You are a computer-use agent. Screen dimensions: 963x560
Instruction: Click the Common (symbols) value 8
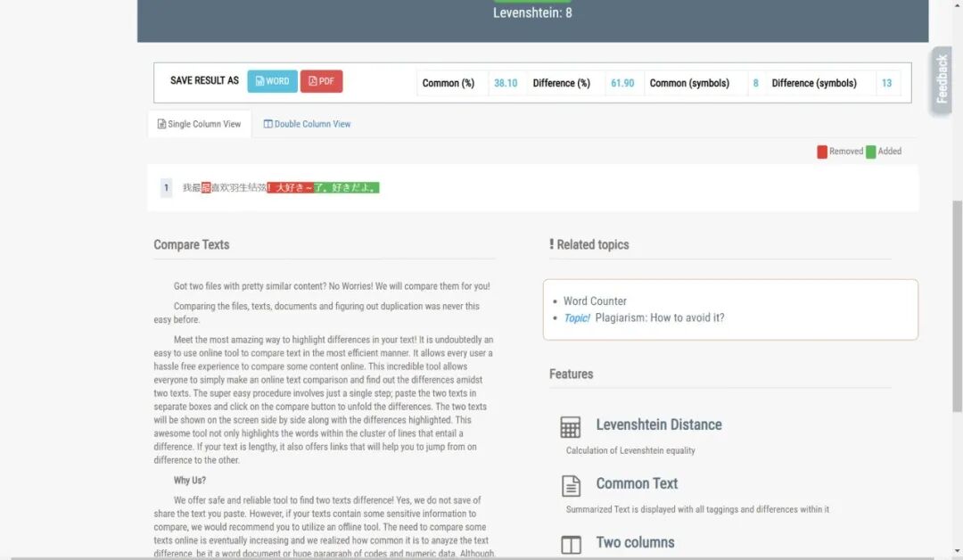pyautogui.click(x=755, y=83)
